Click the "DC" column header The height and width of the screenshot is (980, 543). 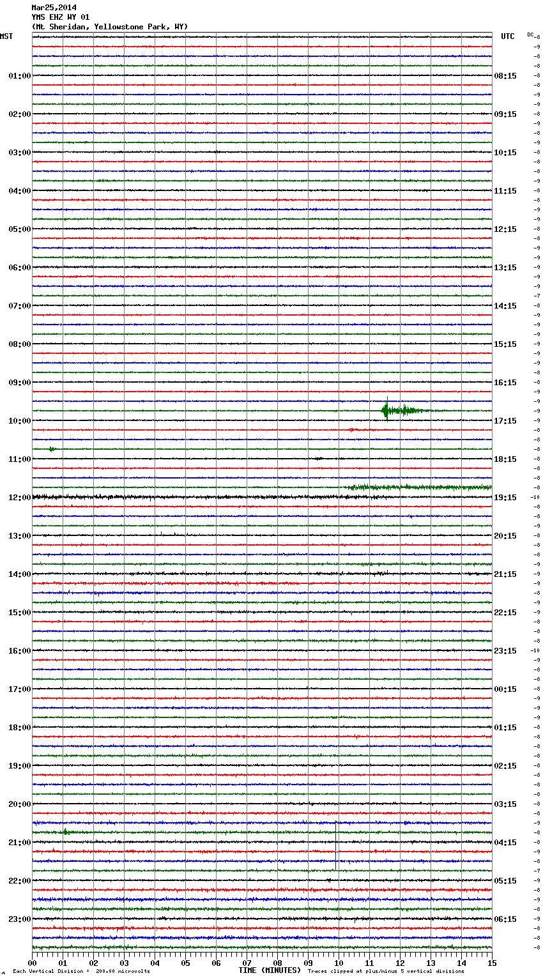pos(530,34)
